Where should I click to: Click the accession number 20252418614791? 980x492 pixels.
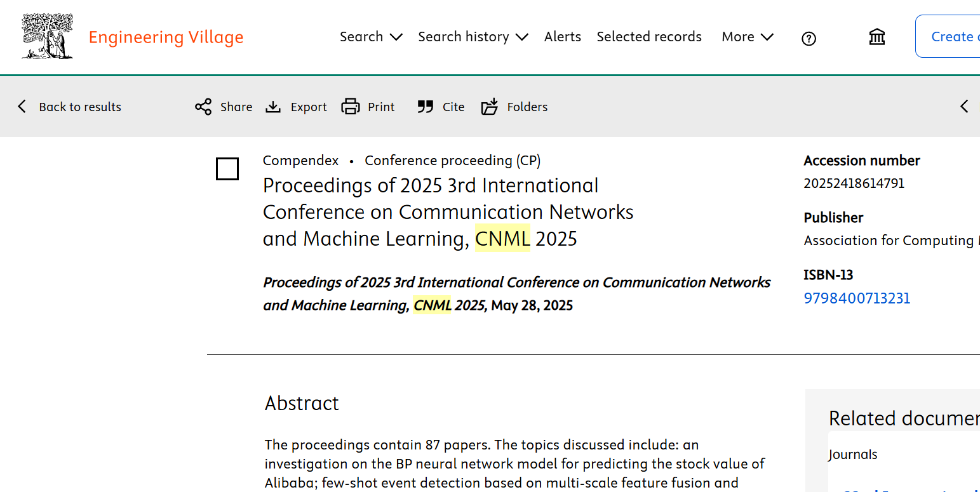coord(854,183)
